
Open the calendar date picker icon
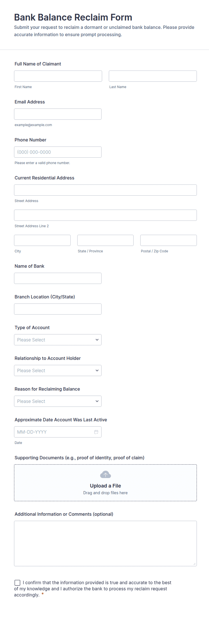click(x=96, y=432)
